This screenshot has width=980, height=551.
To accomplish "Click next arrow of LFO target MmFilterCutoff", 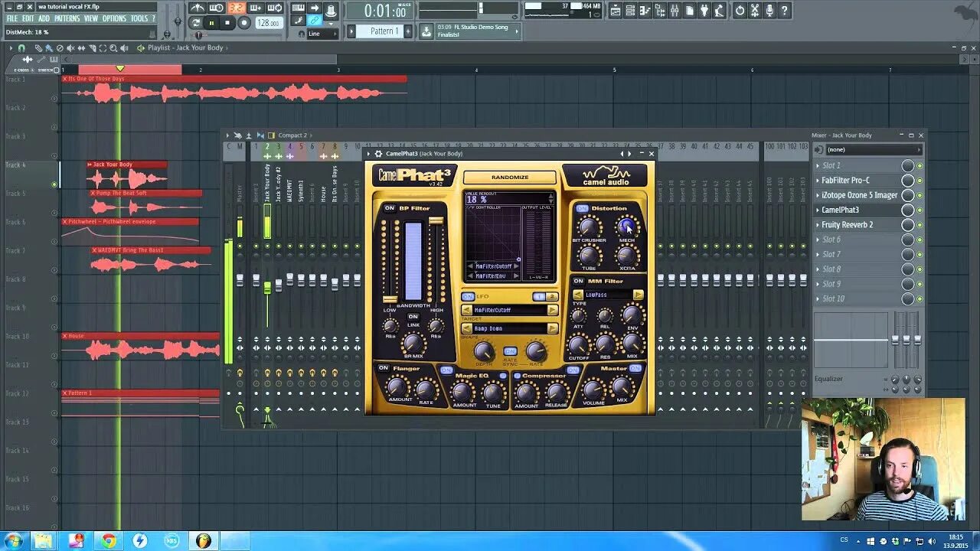I will [552, 310].
